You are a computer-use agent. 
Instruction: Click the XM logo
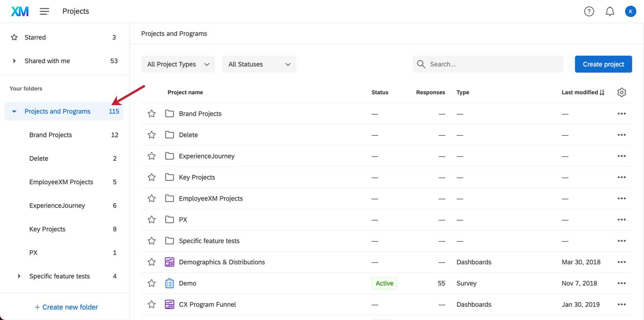point(20,11)
